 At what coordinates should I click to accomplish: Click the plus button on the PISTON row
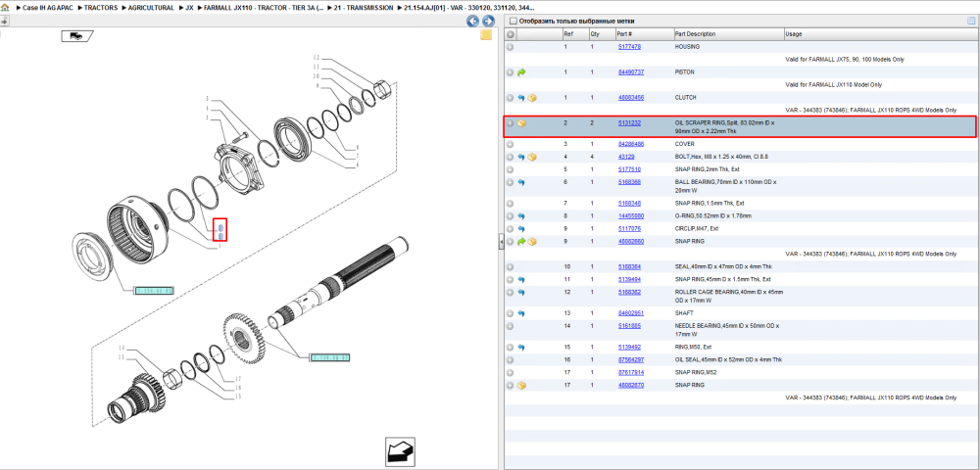(511, 72)
